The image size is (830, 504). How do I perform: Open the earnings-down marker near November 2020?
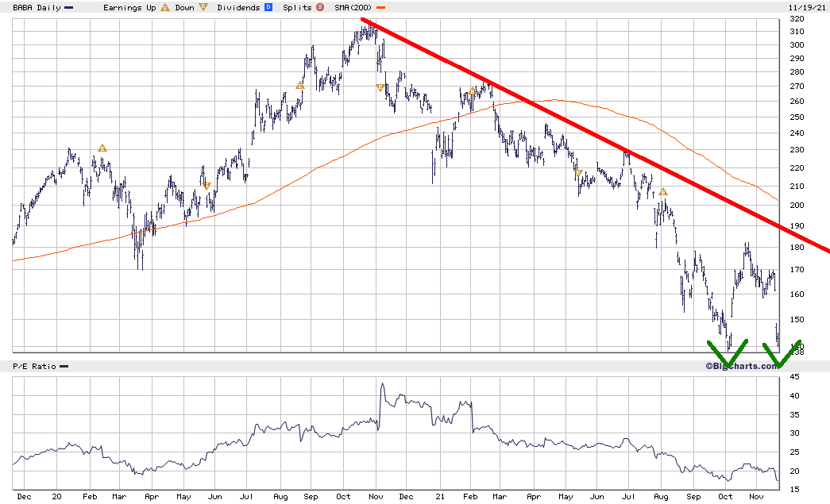[x=380, y=88]
